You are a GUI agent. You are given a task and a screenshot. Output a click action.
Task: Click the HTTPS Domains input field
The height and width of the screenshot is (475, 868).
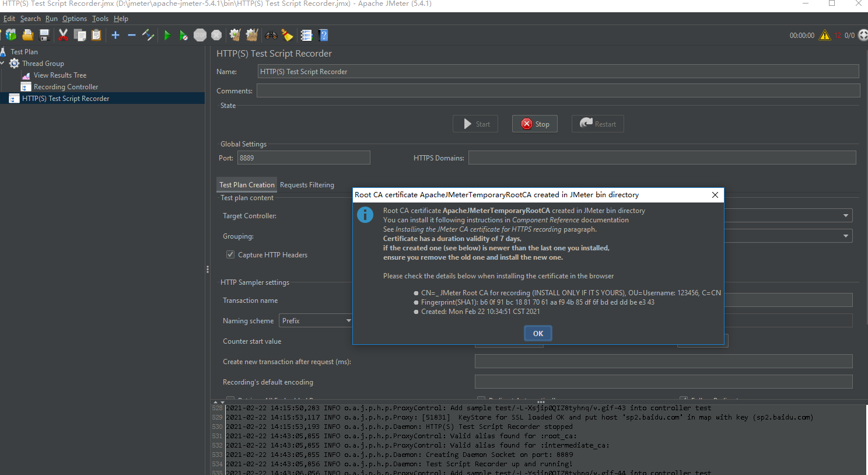pyautogui.click(x=662, y=158)
